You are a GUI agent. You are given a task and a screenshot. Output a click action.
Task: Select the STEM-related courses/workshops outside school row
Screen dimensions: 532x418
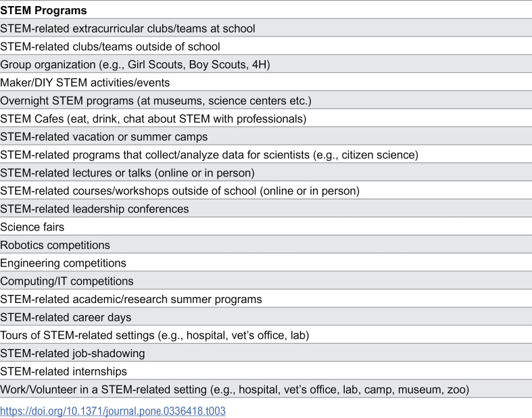pyautogui.click(x=266, y=191)
